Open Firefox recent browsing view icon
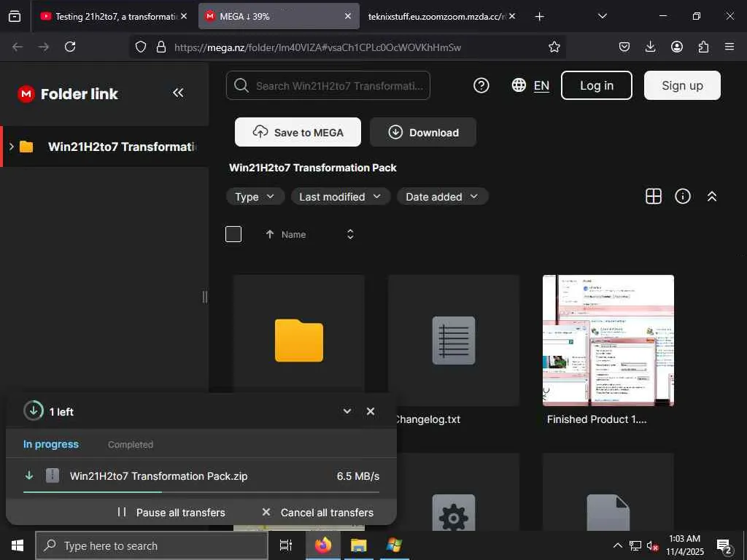The image size is (747, 560). [15, 16]
